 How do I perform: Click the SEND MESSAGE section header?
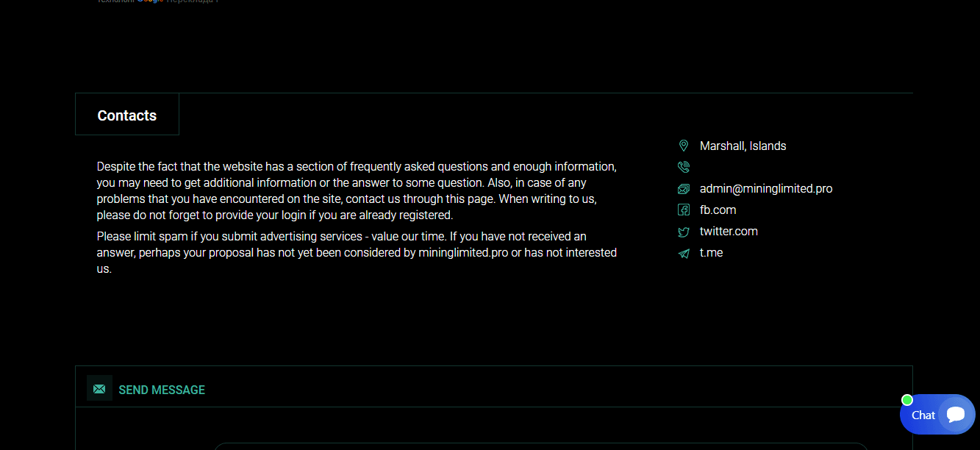coord(162,390)
